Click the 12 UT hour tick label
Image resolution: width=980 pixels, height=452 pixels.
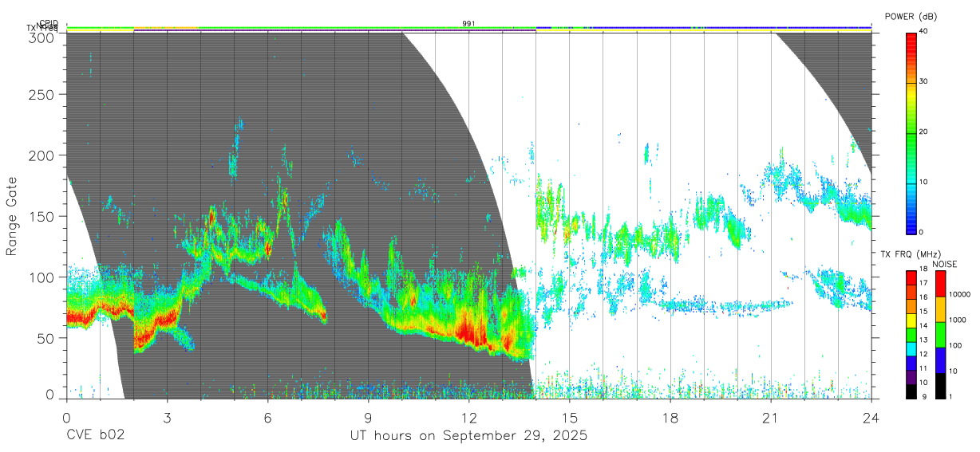click(469, 416)
